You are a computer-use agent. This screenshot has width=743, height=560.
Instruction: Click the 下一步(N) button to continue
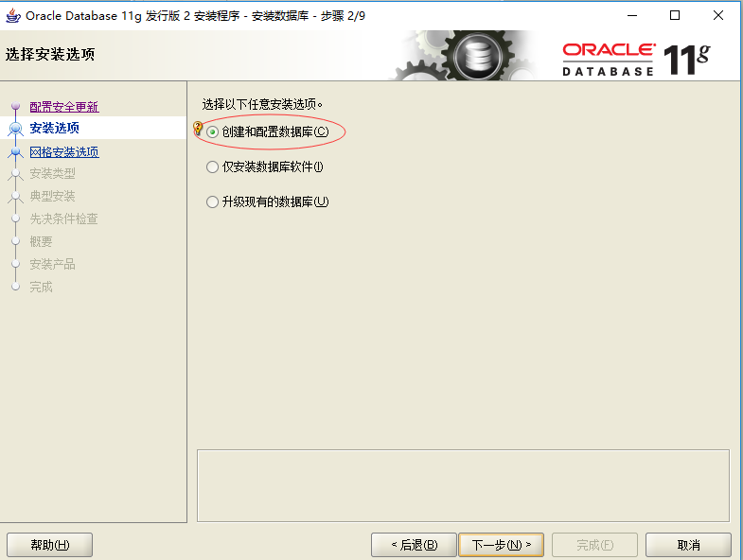point(501,545)
